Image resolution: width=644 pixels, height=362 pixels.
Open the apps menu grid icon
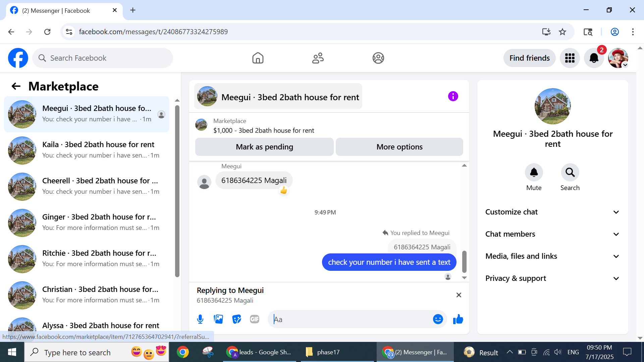pos(570,58)
